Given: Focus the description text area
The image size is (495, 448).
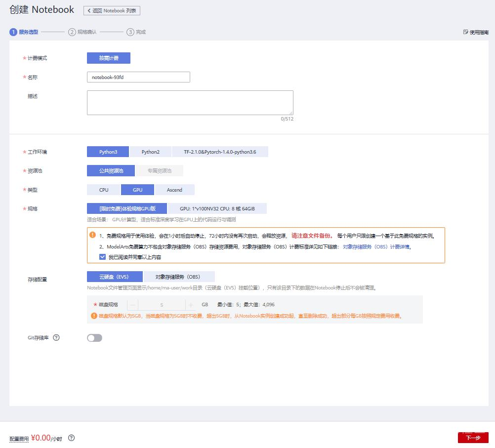Looking at the screenshot, I should coord(190,103).
